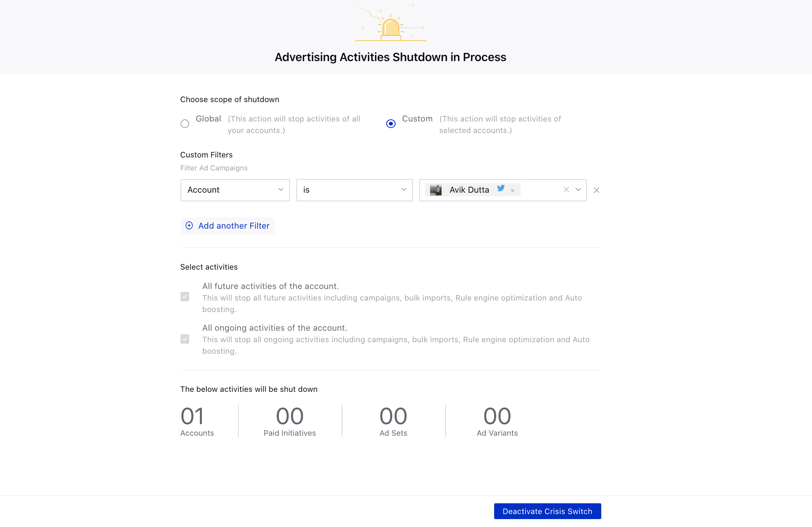Screen dimensions: 812x527
Task: Select Global shutdown scope menu option
Action: [184, 123]
